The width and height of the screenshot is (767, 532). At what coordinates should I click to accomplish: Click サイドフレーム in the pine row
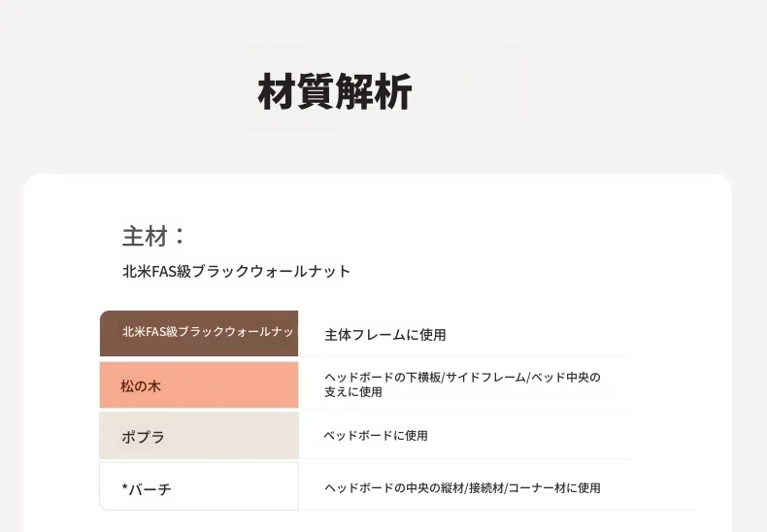point(484,378)
